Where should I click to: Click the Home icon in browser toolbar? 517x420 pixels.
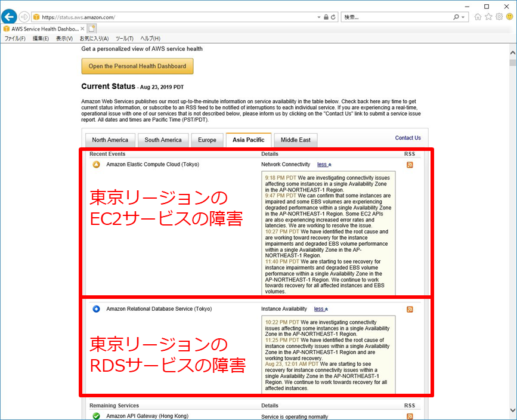(x=478, y=17)
